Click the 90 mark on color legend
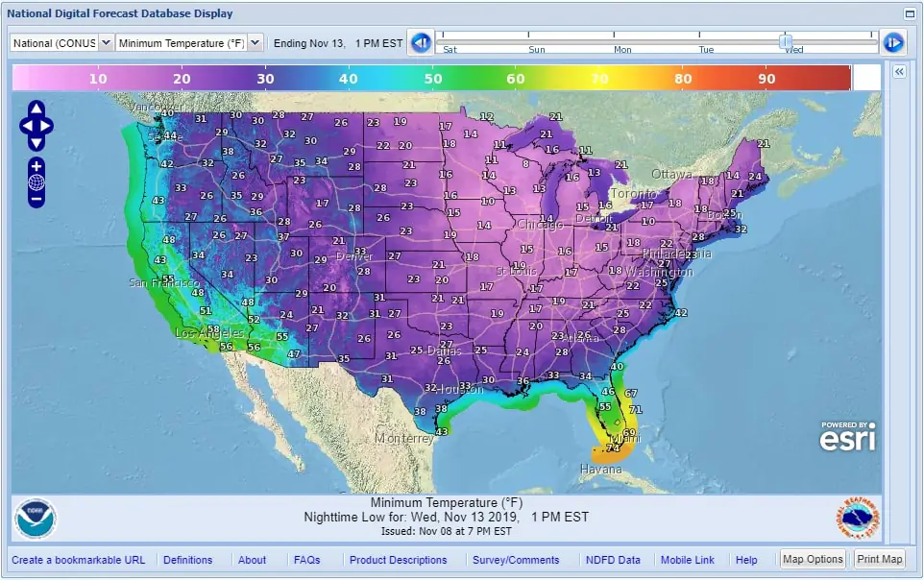 (x=766, y=79)
